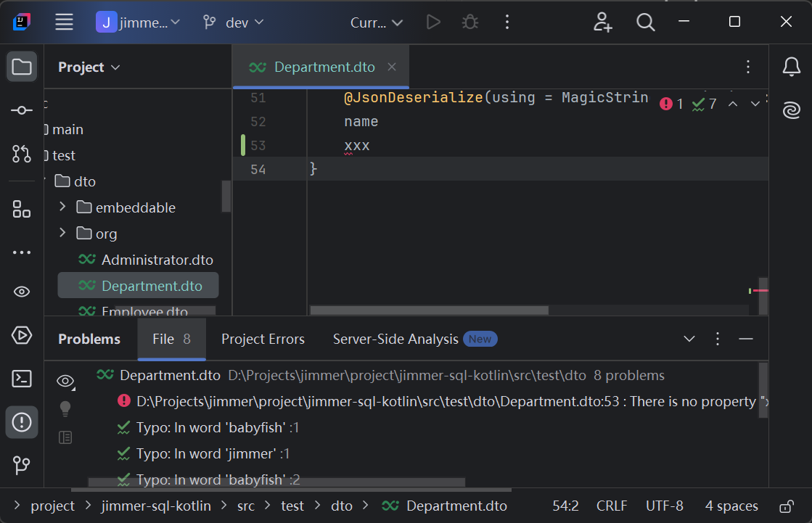Run the current configuration
Viewport: 812px width, 523px height.
point(433,22)
